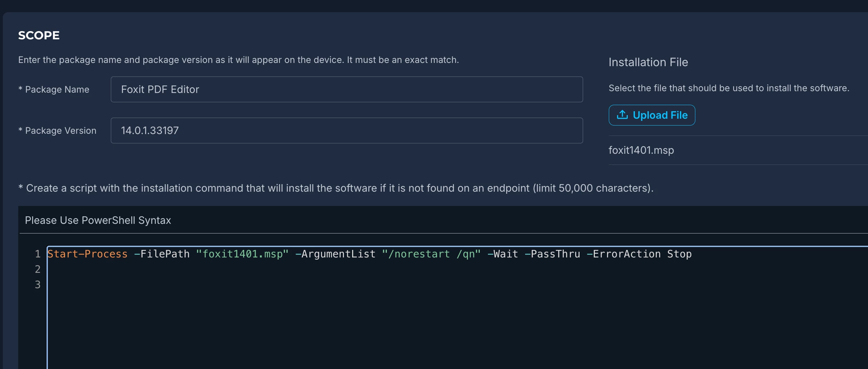Click the installation script instruction text
The height and width of the screenshot is (369, 868).
[336, 188]
